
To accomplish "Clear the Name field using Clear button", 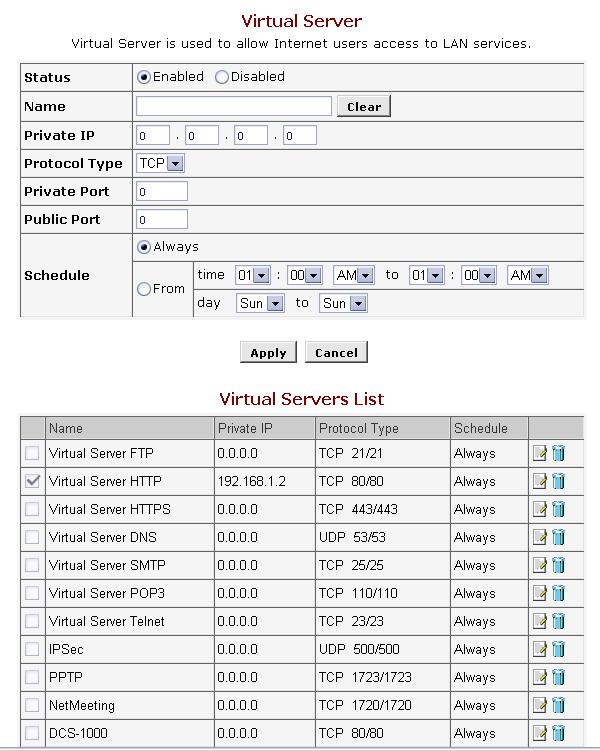I will tap(364, 107).
